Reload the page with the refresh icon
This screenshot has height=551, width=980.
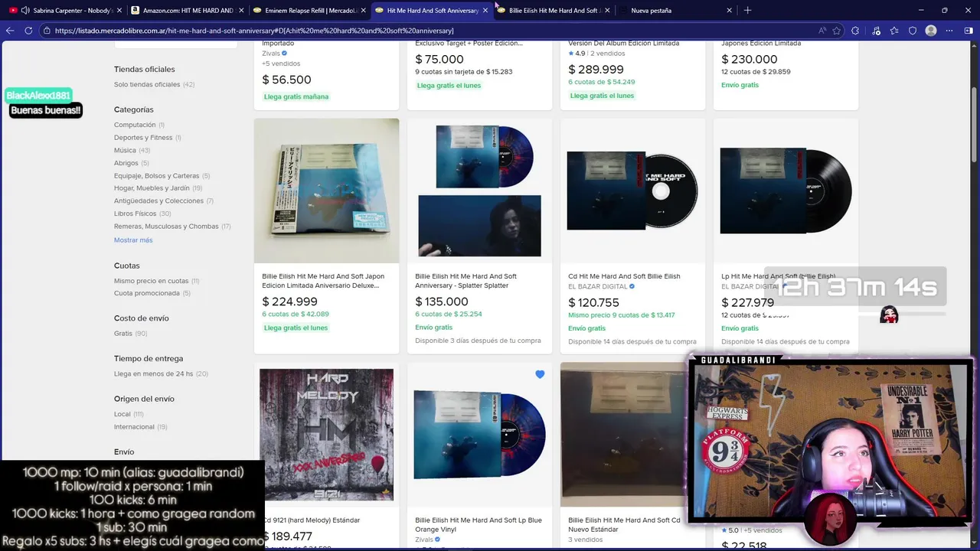[x=28, y=31]
